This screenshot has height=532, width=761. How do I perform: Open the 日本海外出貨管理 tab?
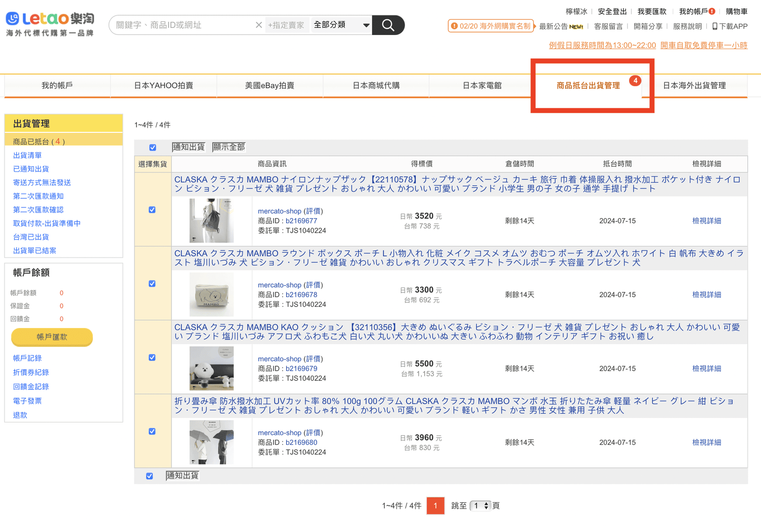click(x=695, y=85)
